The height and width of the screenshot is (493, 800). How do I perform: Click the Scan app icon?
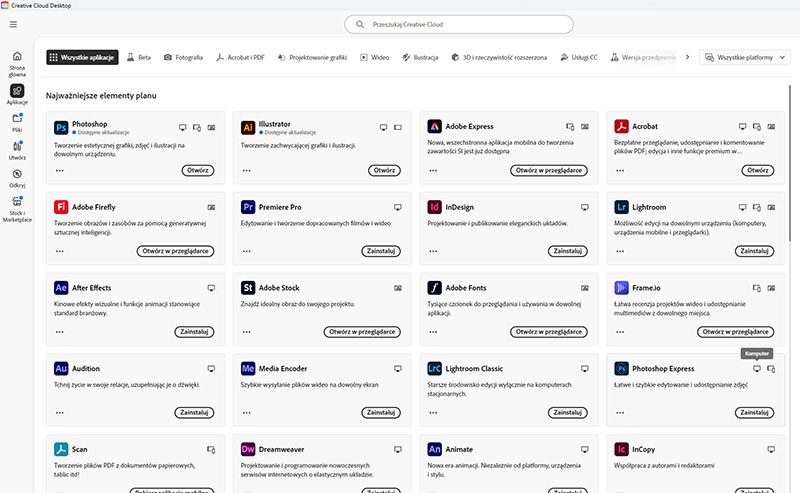(61, 449)
